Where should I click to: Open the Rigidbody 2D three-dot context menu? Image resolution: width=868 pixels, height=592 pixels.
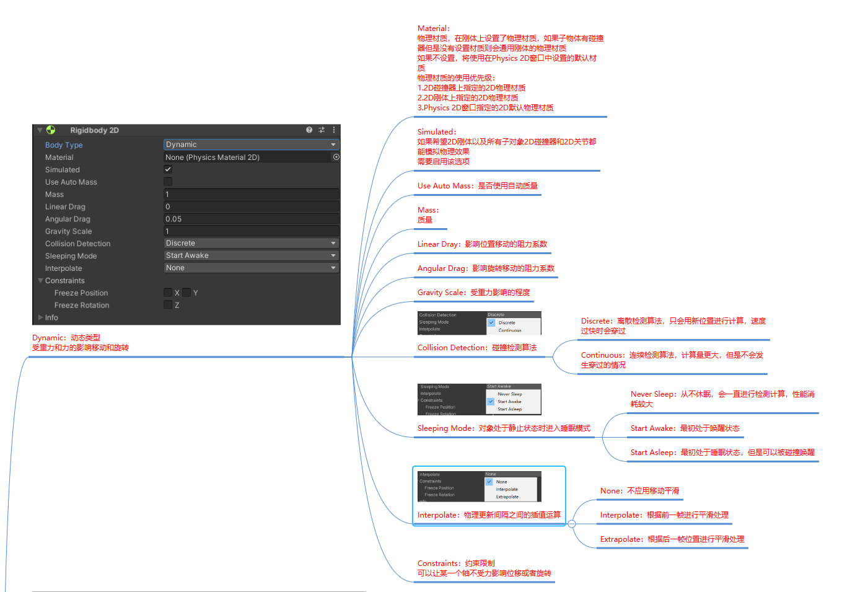(x=334, y=130)
